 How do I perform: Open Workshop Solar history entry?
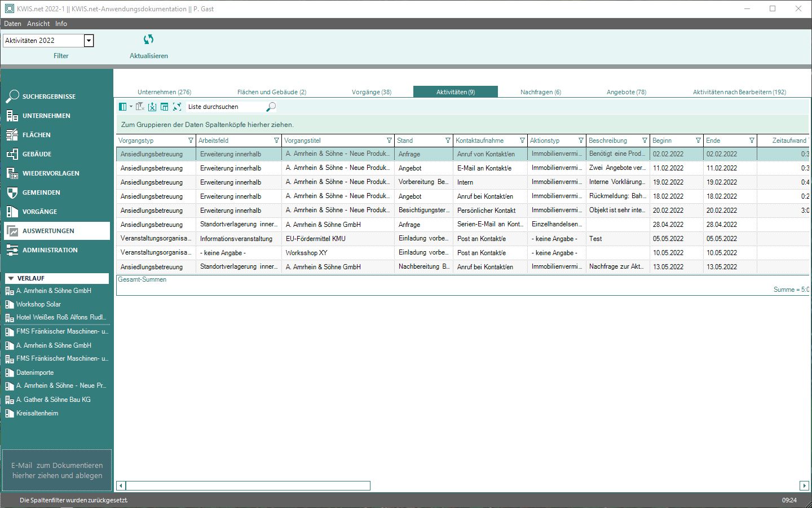(x=38, y=304)
